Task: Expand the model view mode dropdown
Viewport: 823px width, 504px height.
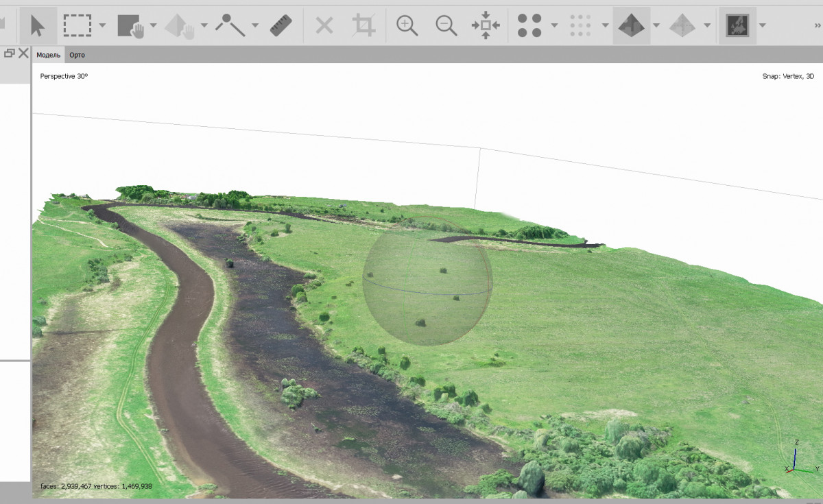Action: click(x=656, y=25)
